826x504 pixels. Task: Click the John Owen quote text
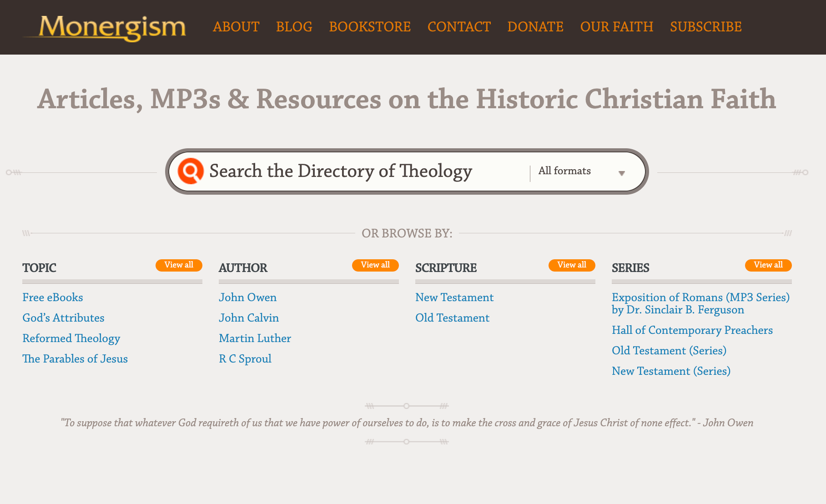tap(407, 423)
